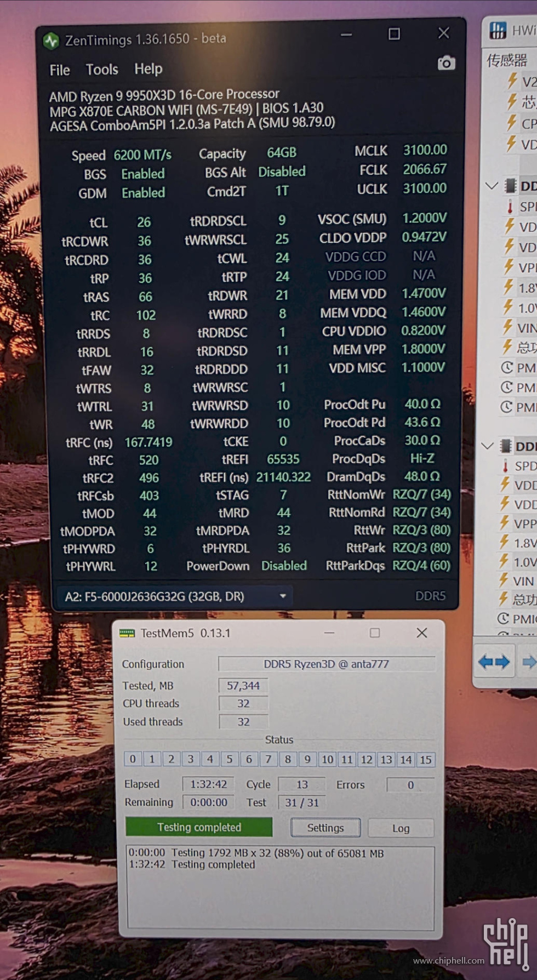The height and width of the screenshot is (980, 537).
Task: Click the tRC value 102
Action: [146, 316]
